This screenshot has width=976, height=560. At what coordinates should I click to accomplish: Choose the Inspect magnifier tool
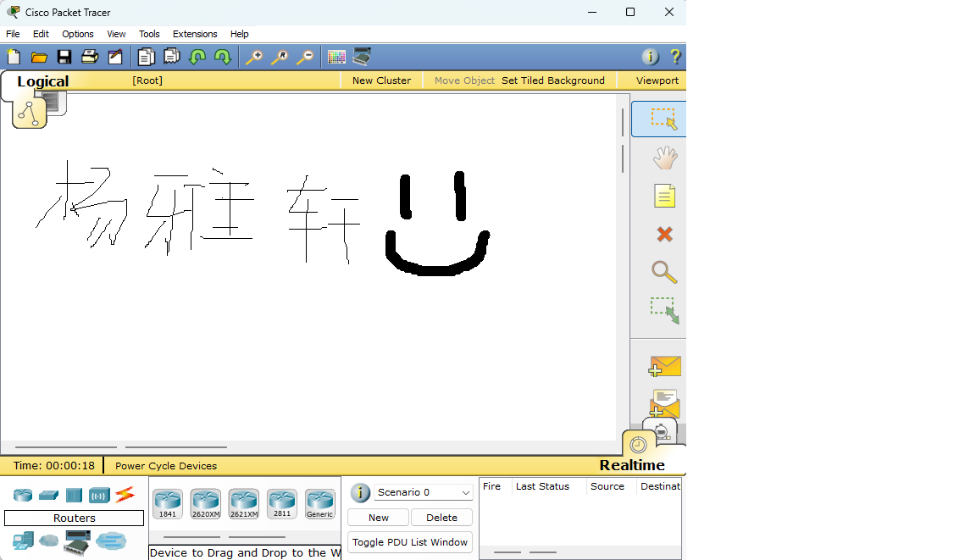point(664,272)
